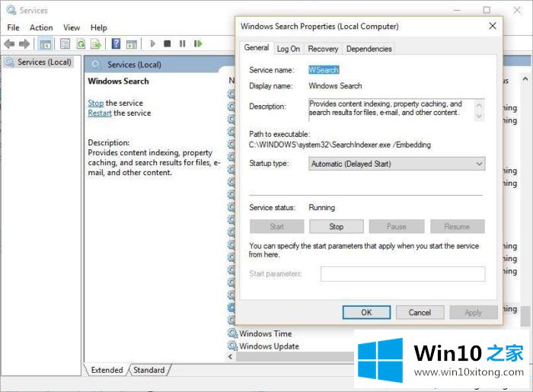The height and width of the screenshot is (392, 533).
Task: Click the Apply button
Action: (474, 313)
